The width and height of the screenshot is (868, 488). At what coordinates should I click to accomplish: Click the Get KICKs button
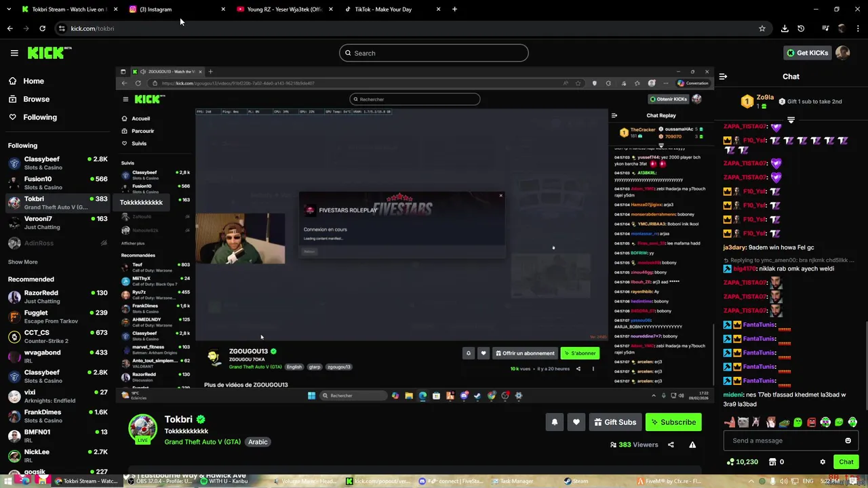point(807,53)
